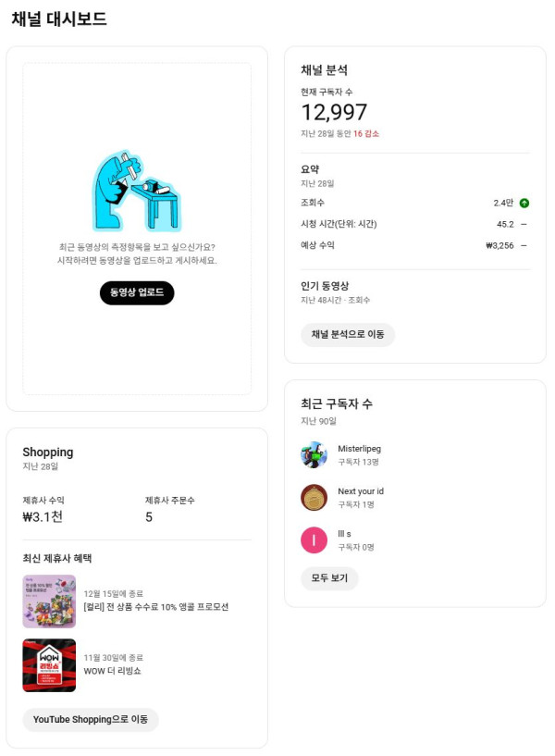Screen dimensions: 555x756
Task: Click the Next your id subscriber name
Action: click(x=361, y=491)
